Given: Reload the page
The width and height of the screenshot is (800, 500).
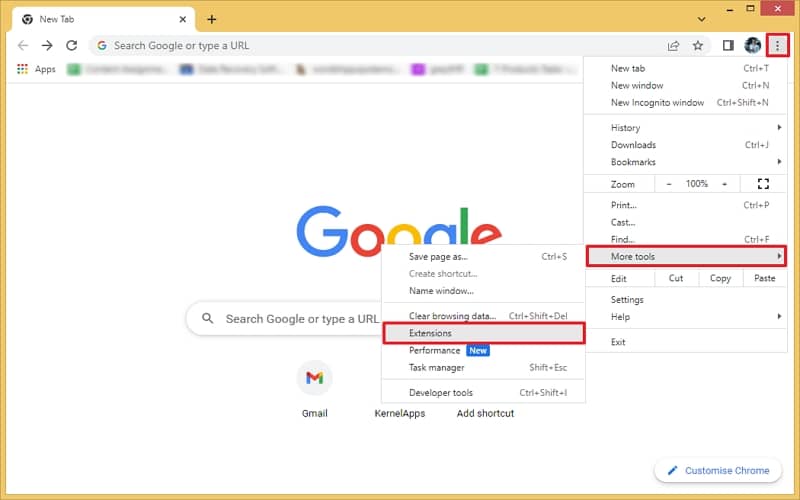Looking at the screenshot, I should tap(71, 45).
